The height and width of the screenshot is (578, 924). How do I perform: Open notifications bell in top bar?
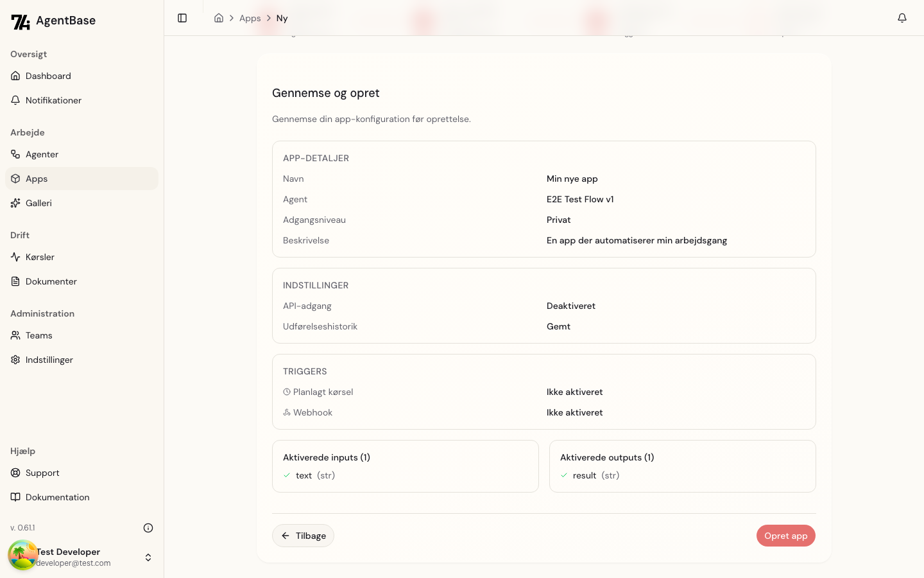[x=902, y=18]
